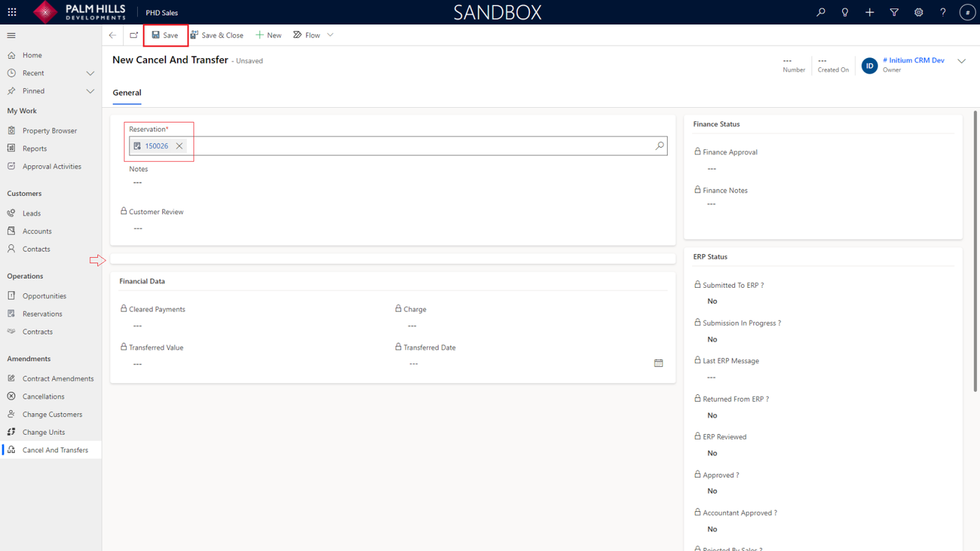Navigate to Leads

[x=50, y=214]
